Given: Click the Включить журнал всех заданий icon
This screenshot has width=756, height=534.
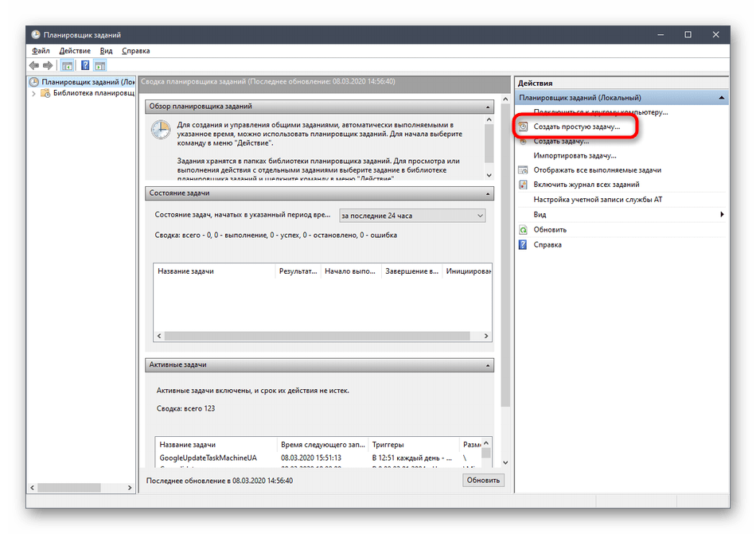Looking at the screenshot, I should 523,185.
